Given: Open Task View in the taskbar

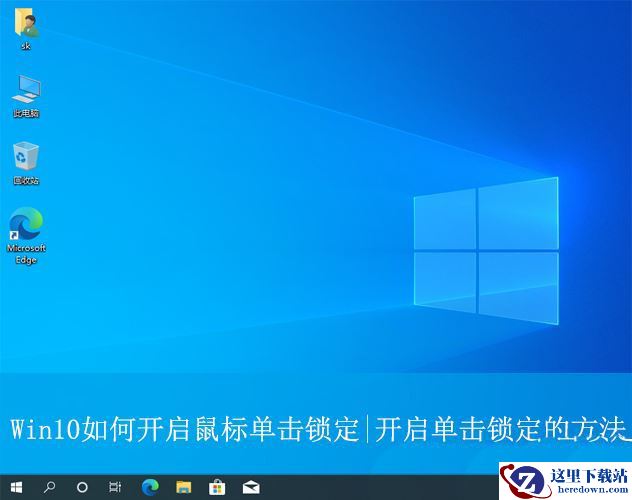Looking at the screenshot, I should tap(115, 488).
